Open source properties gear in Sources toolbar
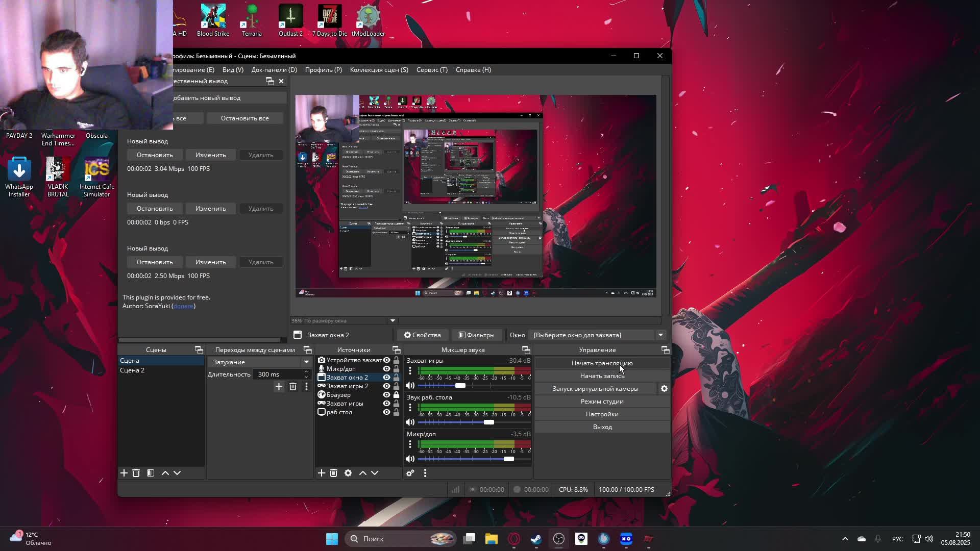Image resolution: width=980 pixels, height=551 pixels. (x=348, y=473)
